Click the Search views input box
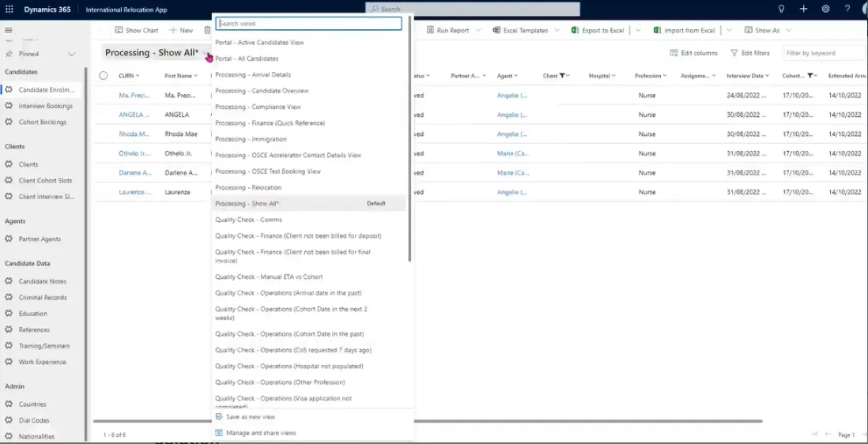The height and width of the screenshot is (444, 868). 308,24
